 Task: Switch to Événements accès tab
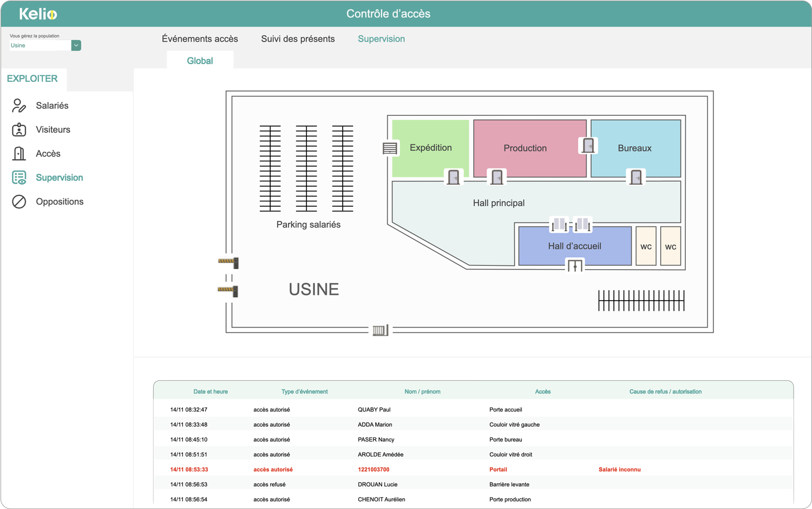pos(200,39)
